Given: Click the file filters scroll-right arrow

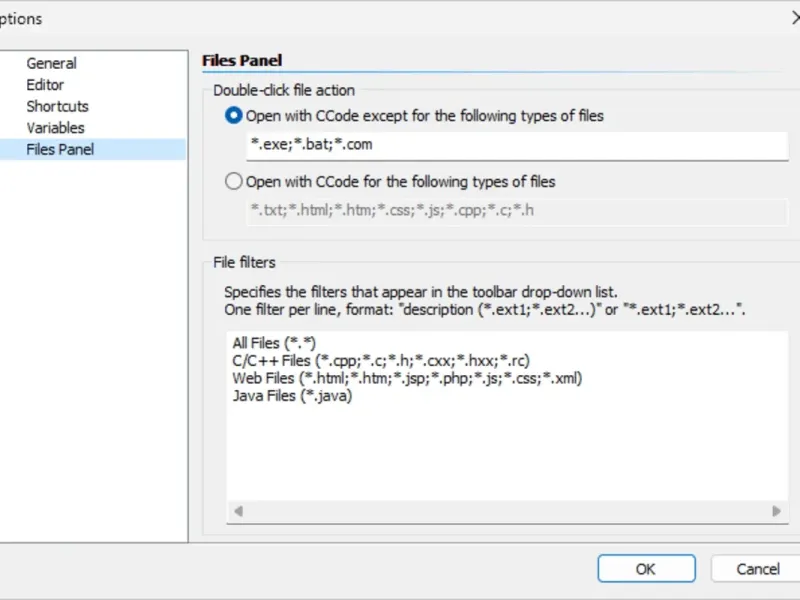Looking at the screenshot, I should [x=776, y=511].
